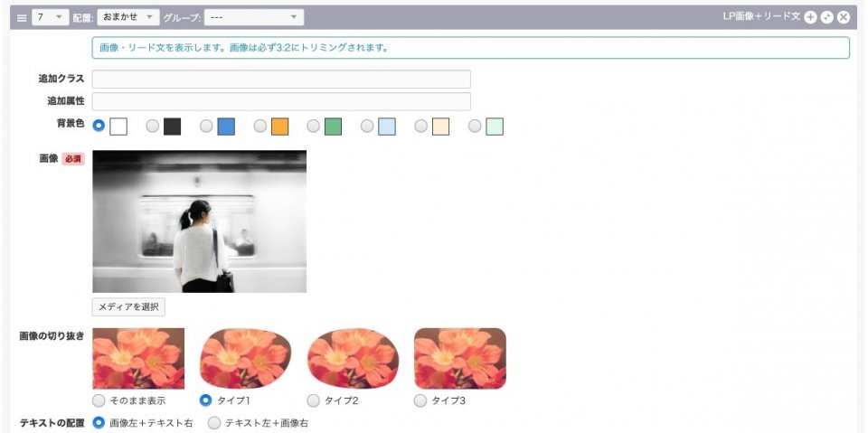Click the タイプ3 rounded flower thumbnail
The image size is (868, 433).
(x=459, y=358)
